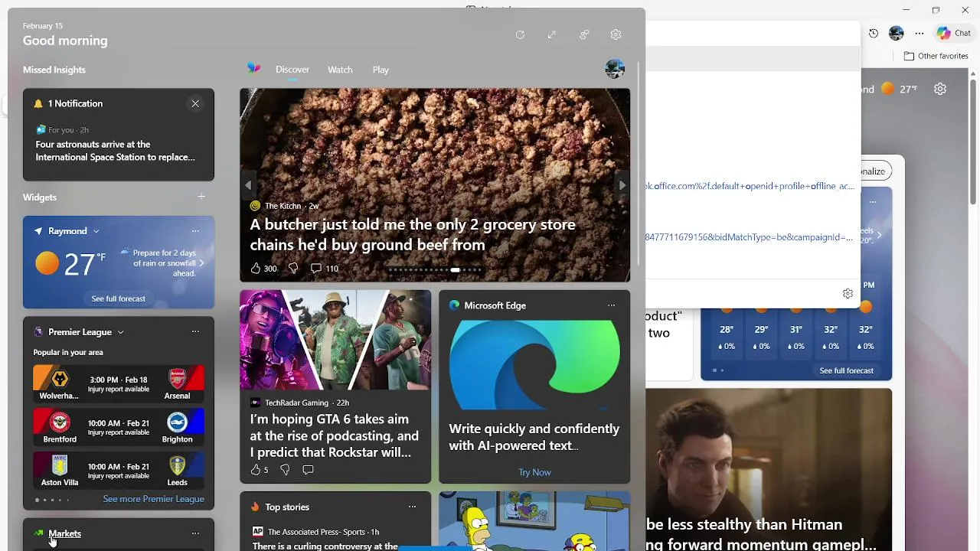Click Try Now on Microsoft Edge card
Image resolution: width=980 pixels, height=551 pixels.
534,472
